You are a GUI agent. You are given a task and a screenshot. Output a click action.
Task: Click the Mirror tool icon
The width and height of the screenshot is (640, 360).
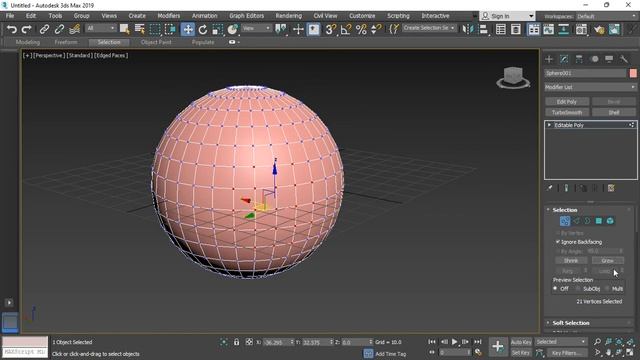(x=468, y=29)
